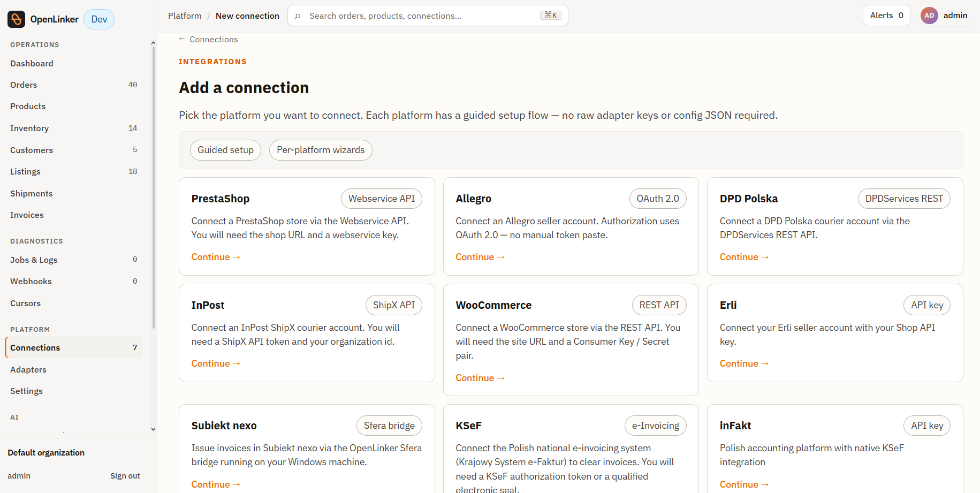The image size is (980, 493).
Task: Continue with InPost setup
Action: click(x=216, y=363)
